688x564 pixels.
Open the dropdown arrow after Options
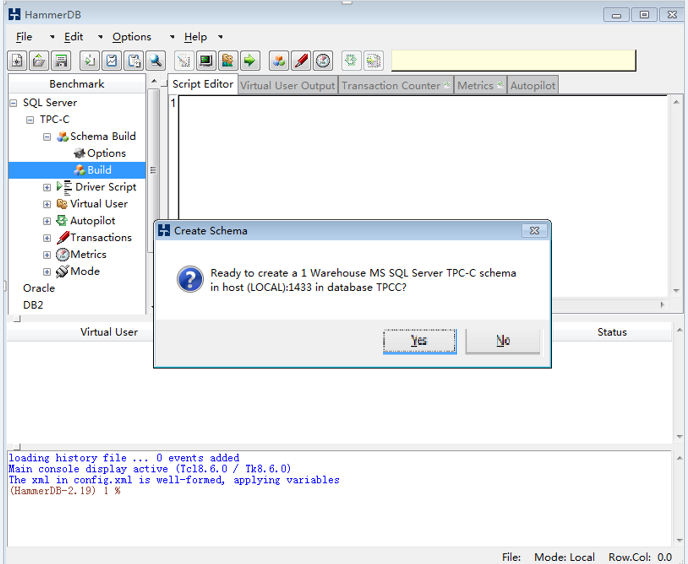click(172, 37)
